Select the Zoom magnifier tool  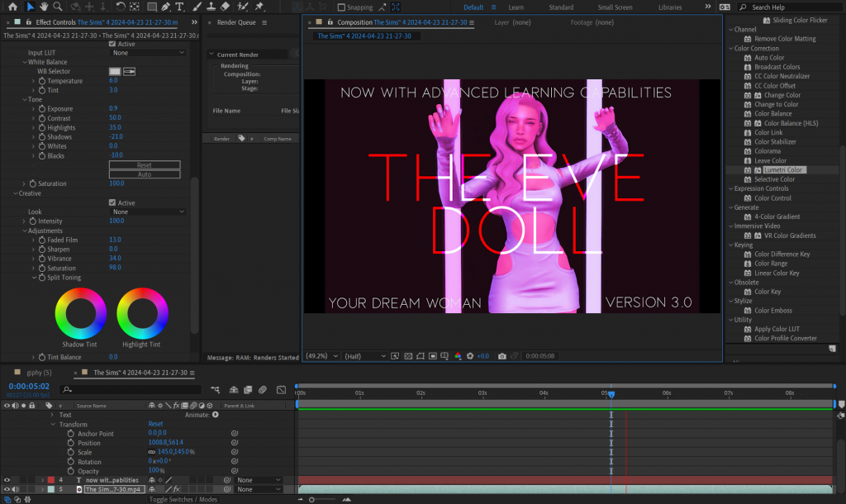[x=55, y=7]
